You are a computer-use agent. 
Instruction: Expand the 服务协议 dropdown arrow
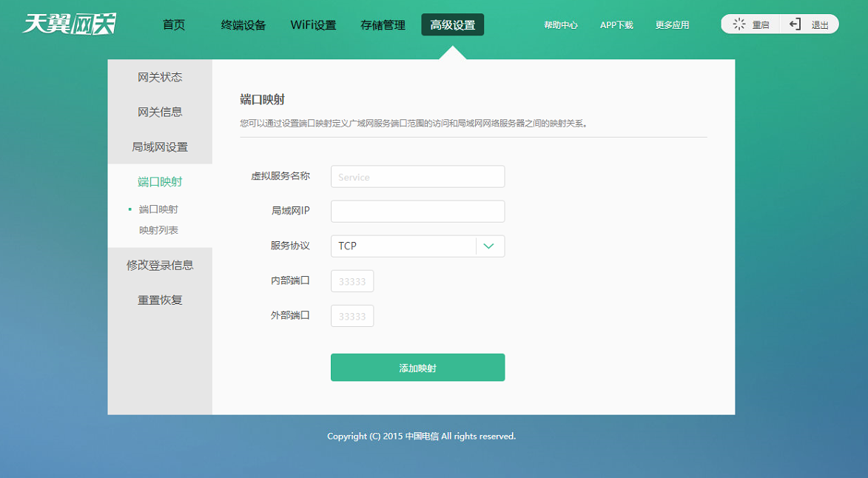488,246
